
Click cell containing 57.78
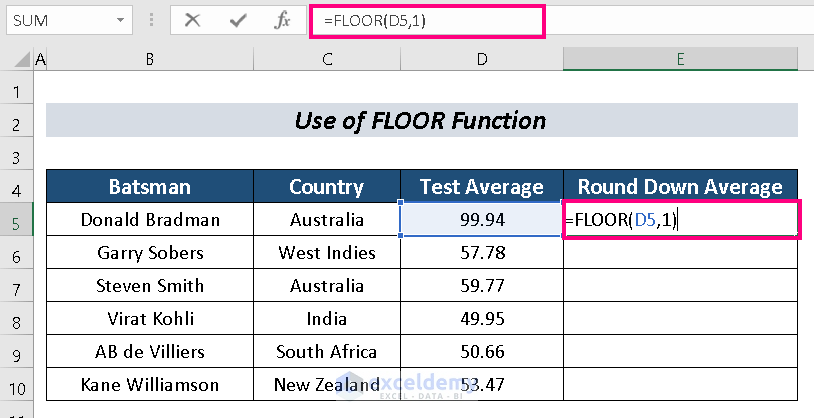click(481, 253)
